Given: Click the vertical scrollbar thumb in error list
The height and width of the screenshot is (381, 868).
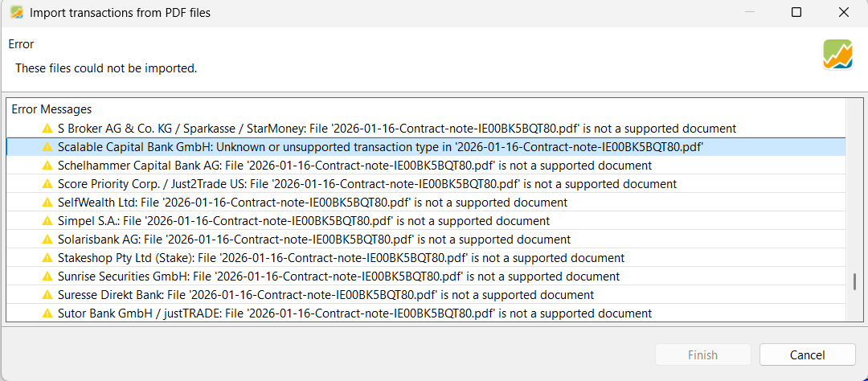Looking at the screenshot, I should pos(854,282).
